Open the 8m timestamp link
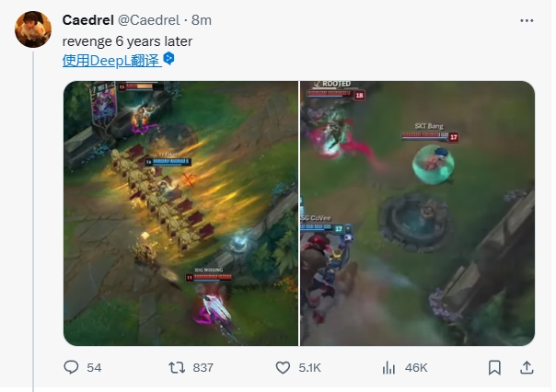The width and height of the screenshot is (556, 392). (x=202, y=20)
